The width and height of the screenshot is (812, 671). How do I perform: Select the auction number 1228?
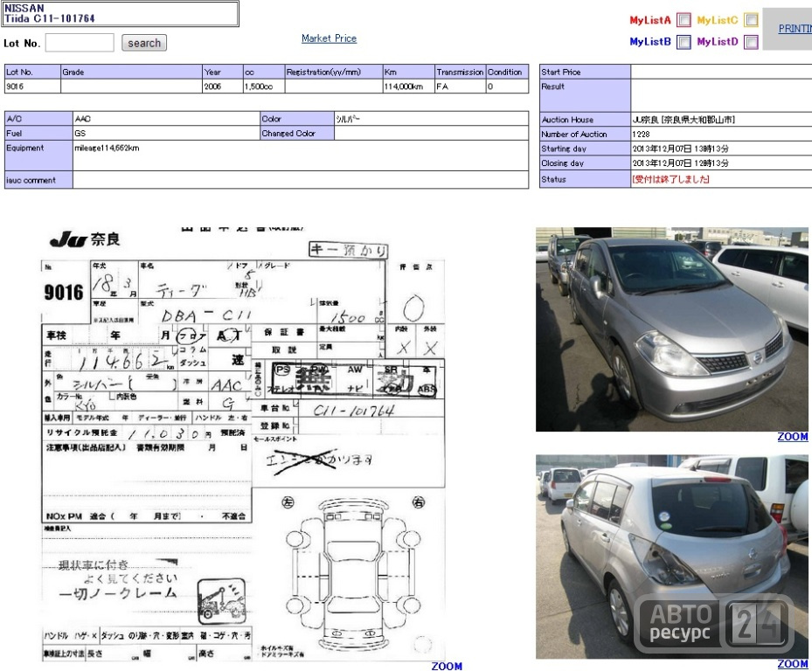[x=641, y=134]
